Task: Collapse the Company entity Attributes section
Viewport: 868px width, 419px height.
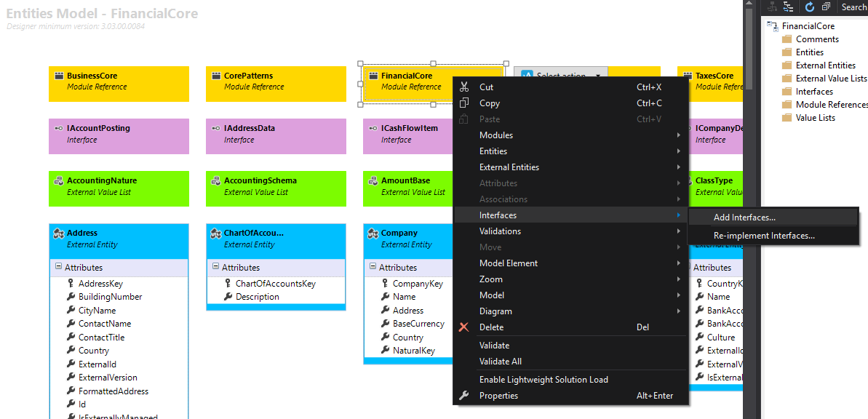Action: tap(373, 267)
